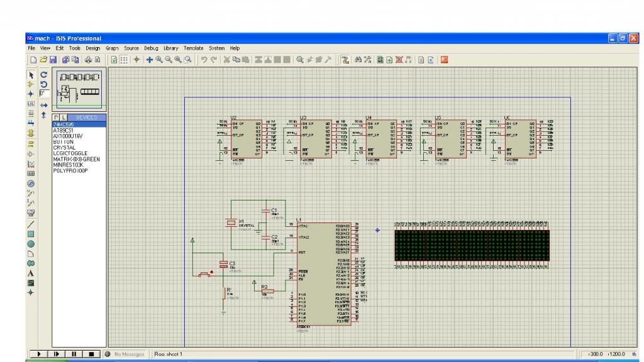
Task: Pause the running simulation
Action: click(74, 354)
